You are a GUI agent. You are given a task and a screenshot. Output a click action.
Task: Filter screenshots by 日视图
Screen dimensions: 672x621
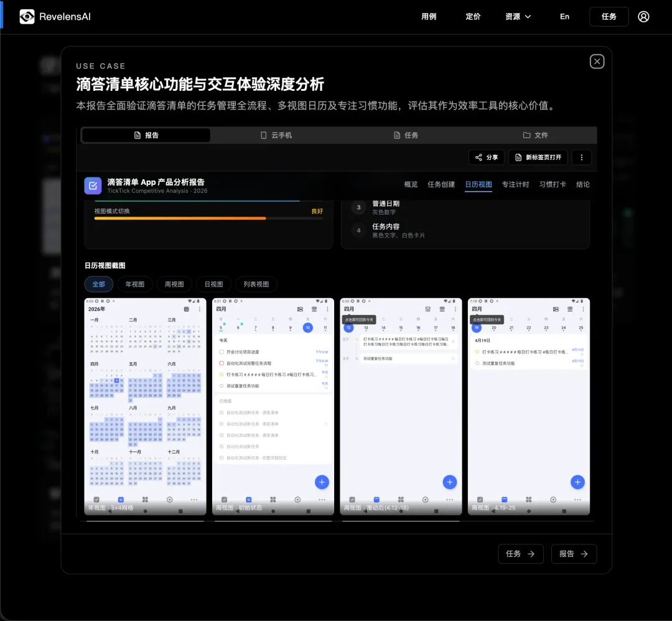213,284
